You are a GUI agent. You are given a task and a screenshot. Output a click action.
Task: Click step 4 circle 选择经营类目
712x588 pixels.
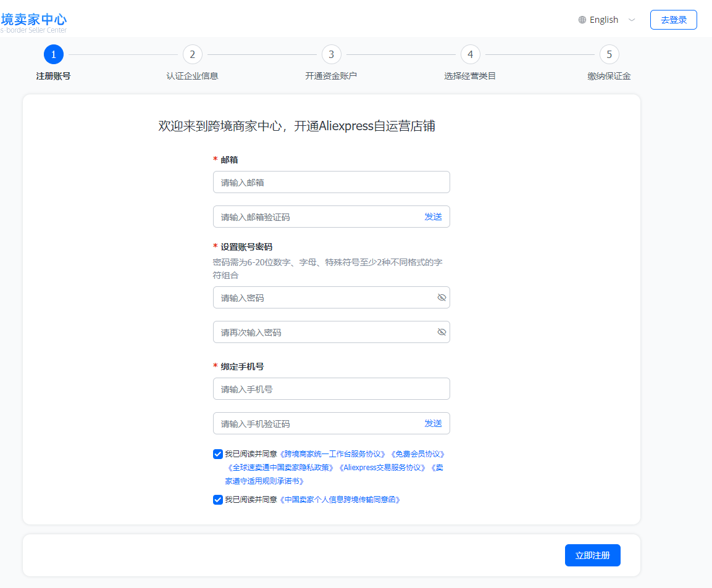(x=470, y=54)
